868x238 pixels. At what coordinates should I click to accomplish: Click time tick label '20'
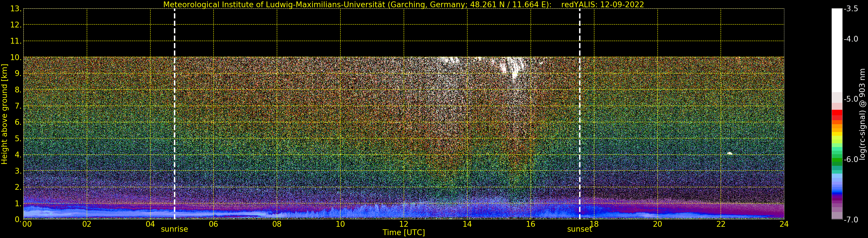tap(657, 224)
